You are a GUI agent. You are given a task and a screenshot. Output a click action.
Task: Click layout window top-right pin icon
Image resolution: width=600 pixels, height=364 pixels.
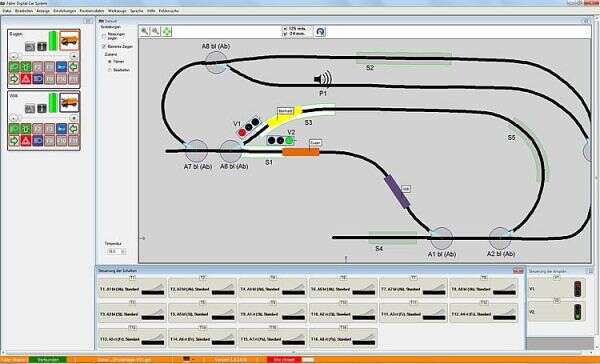point(586,21)
